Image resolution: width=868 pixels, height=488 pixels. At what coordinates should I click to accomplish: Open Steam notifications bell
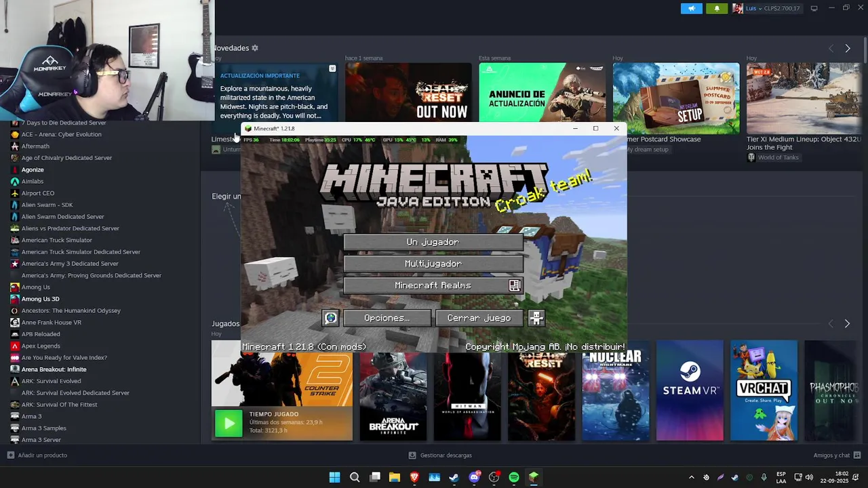[717, 8]
